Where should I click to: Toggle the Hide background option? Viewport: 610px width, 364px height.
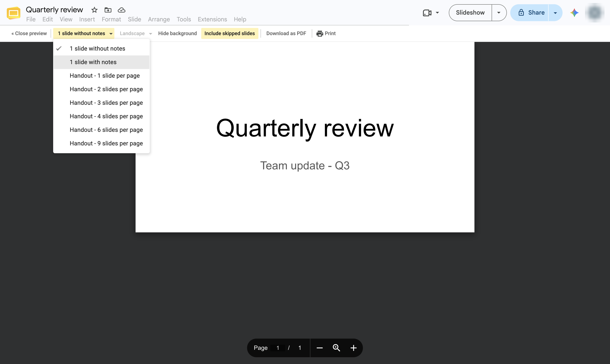coord(177,33)
